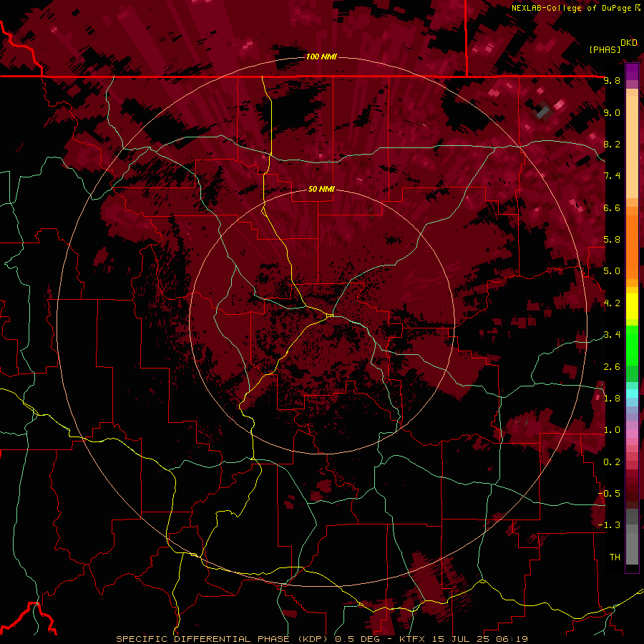Pick the dark orange segment of color bar
The image size is (644, 644).
632,246
